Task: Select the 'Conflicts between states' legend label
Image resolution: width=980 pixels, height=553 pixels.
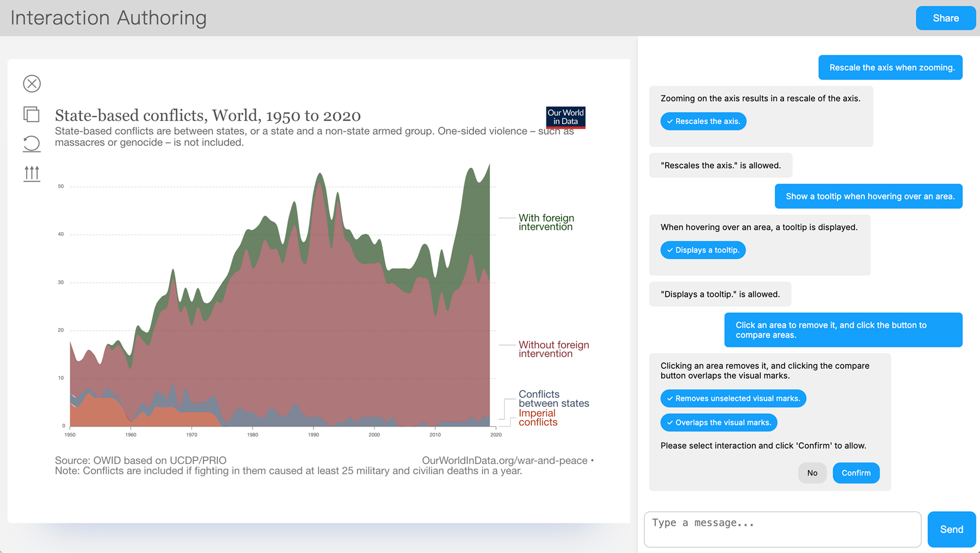Action: pyautogui.click(x=553, y=399)
